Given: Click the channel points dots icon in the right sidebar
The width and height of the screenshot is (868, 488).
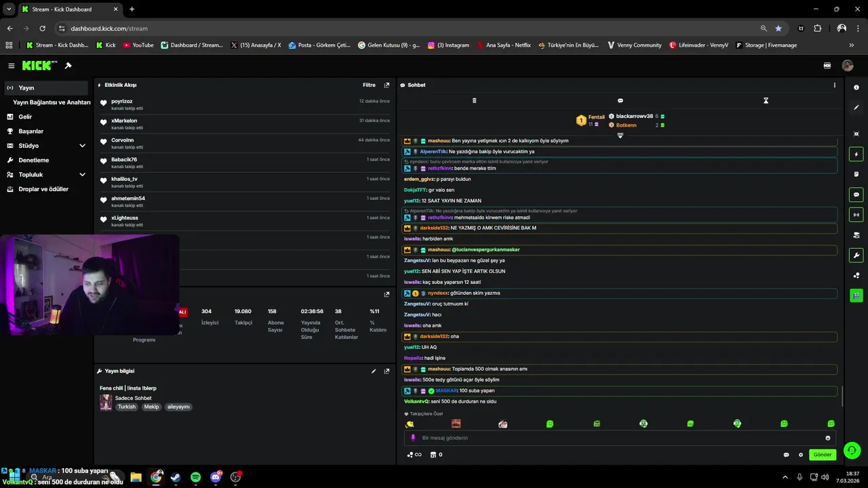Looking at the screenshot, I should coord(856,275).
